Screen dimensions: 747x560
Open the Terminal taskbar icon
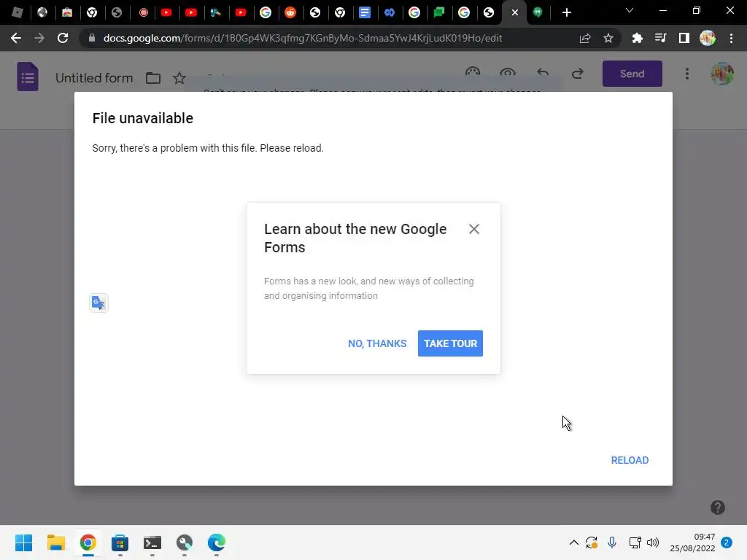[152, 542]
